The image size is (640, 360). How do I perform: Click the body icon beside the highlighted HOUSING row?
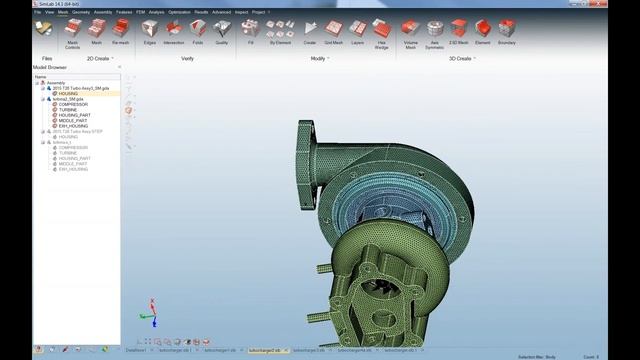[x=55, y=93]
